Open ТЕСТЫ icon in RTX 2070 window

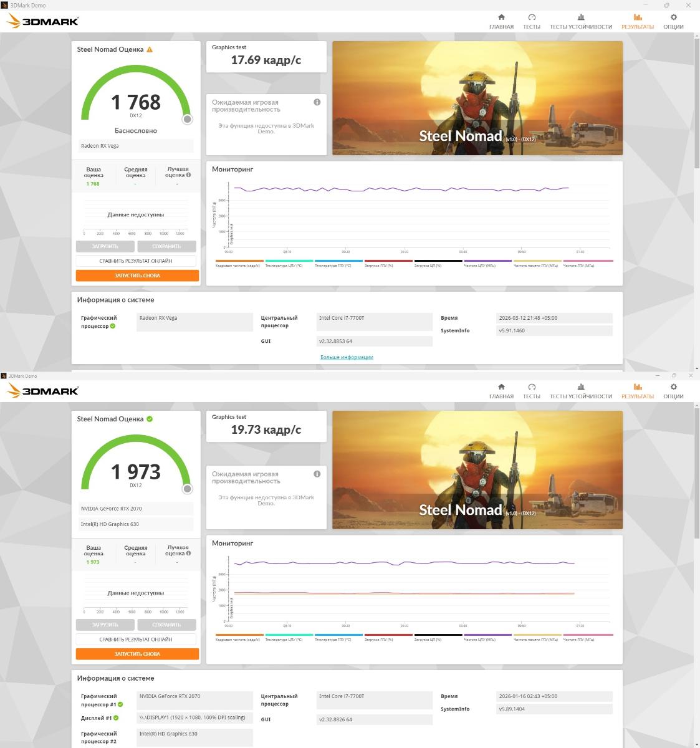tap(532, 387)
